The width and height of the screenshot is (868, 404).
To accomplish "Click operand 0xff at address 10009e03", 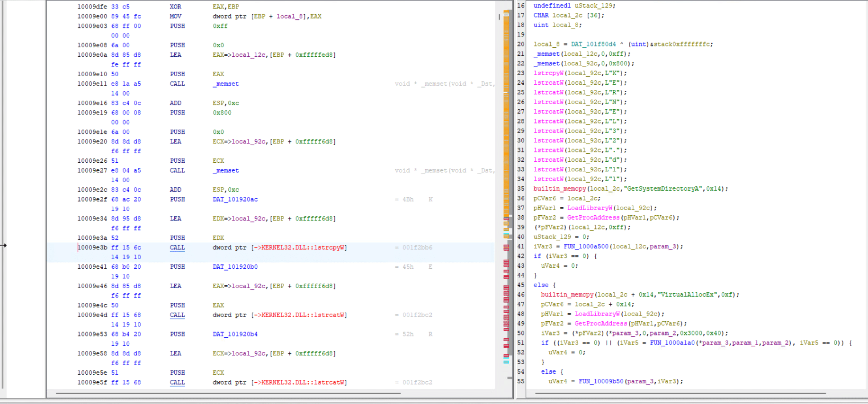I will point(220,26).
